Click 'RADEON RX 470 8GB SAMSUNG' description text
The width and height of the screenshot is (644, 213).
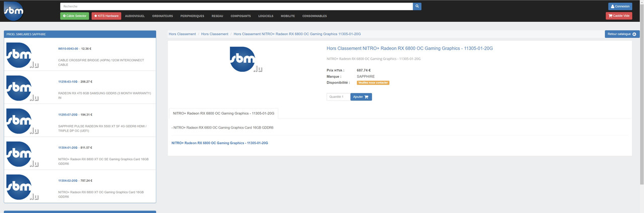[x=105, y=95]
